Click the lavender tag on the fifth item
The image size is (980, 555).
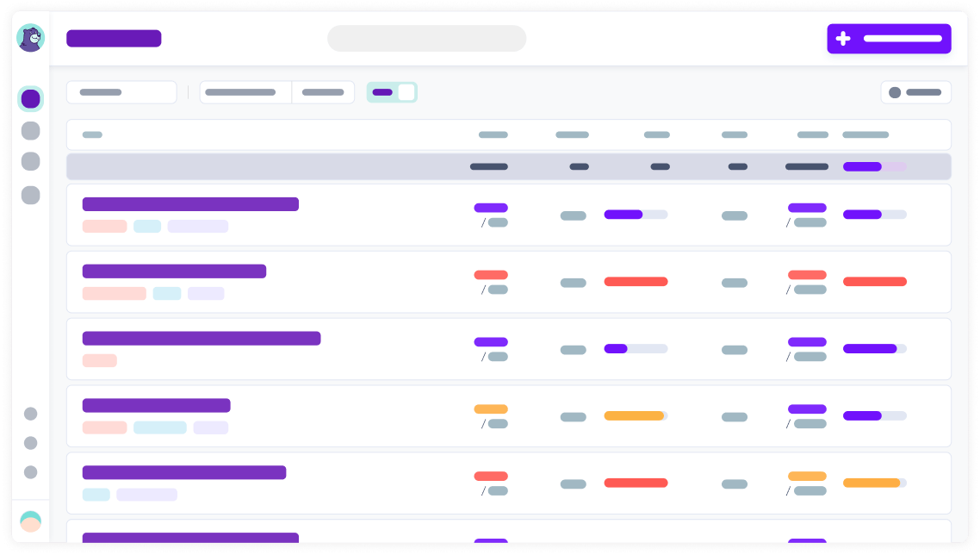point(147,495)
